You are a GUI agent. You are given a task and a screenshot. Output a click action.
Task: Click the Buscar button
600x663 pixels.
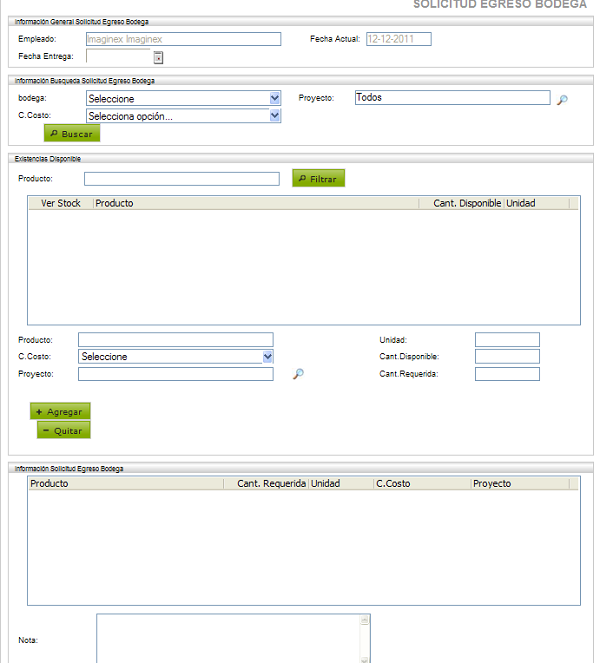72,134
